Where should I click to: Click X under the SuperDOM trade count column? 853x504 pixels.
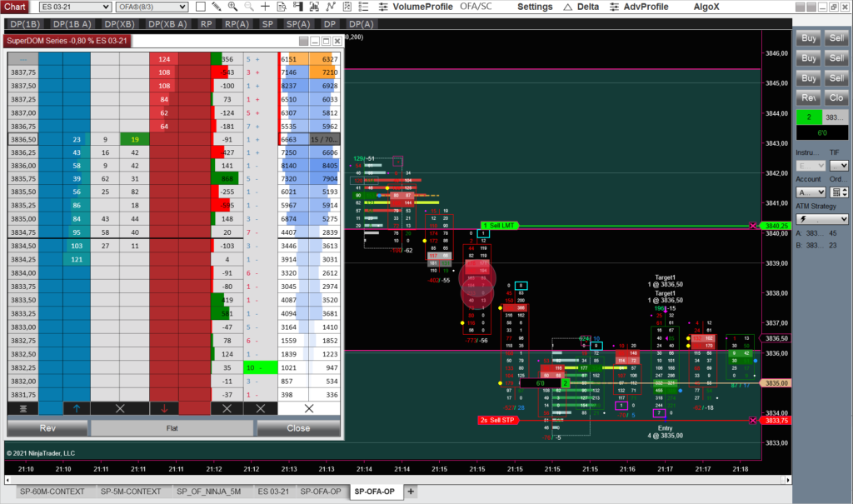(261, 408)
